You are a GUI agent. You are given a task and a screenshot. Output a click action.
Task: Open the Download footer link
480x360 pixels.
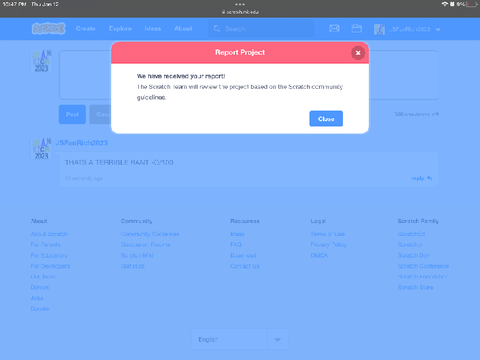click(x=243, y=255)
